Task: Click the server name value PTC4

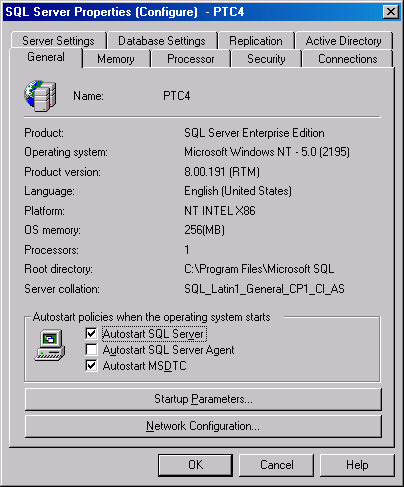Action: (x=177, y=96)
